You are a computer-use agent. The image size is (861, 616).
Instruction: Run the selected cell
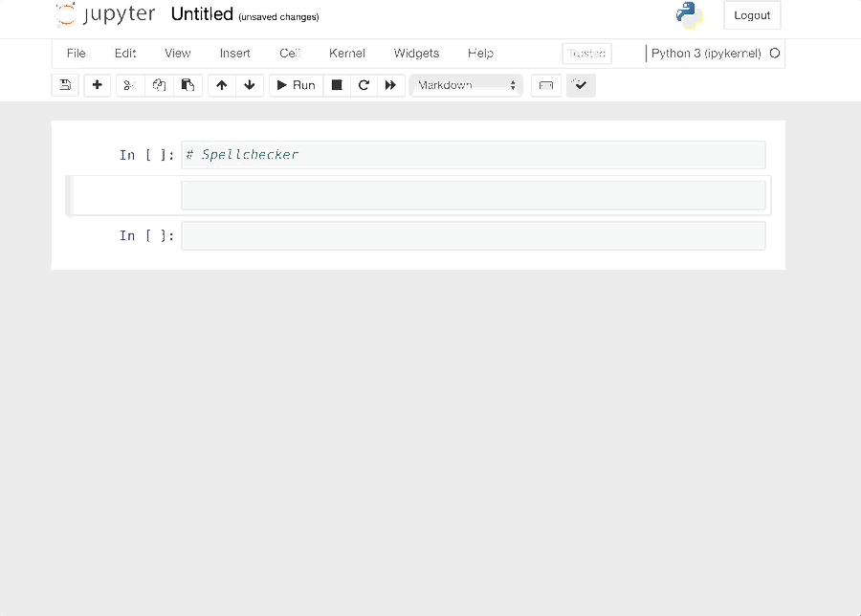pyautogui.click(x=296, y=85)
